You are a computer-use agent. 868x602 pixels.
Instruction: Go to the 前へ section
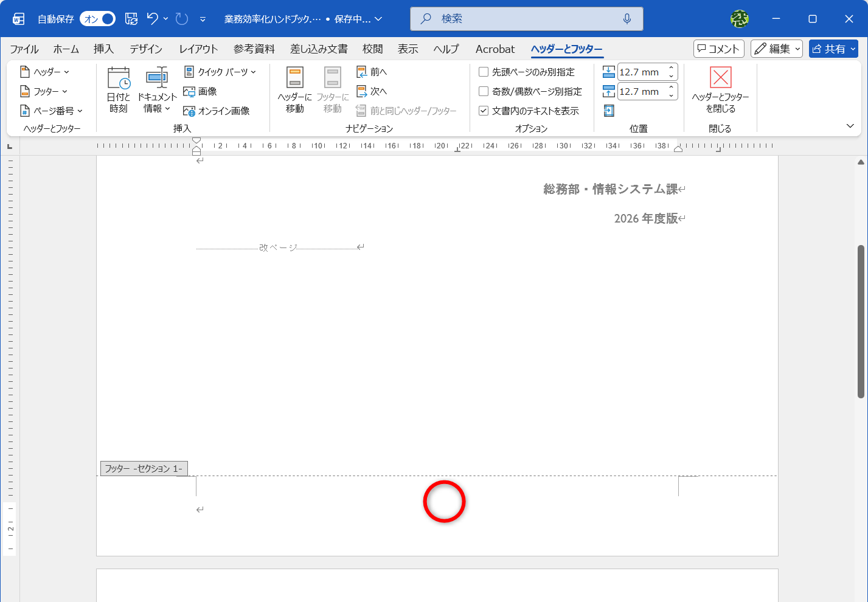click(372, 72)
